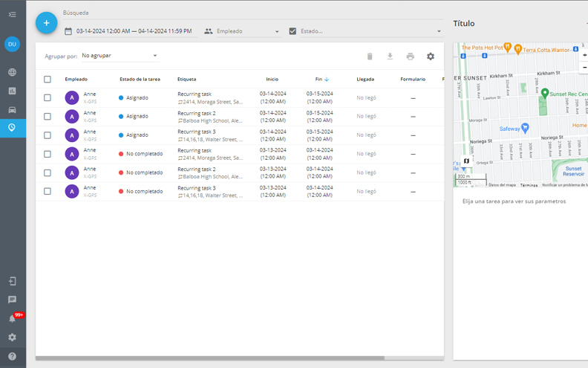This screenshot has width=588, height=368.
Task: Click the date range 03-14-2024 to 04-14-2024
Action: tap(134, 31)
